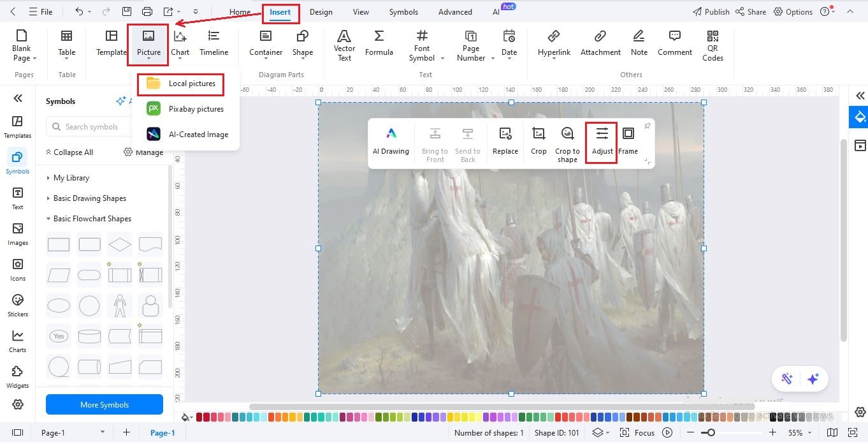Click the Crop tool in the floating toolbar
The height and width of the screenshot is (442, 868).
coord(539,141)
